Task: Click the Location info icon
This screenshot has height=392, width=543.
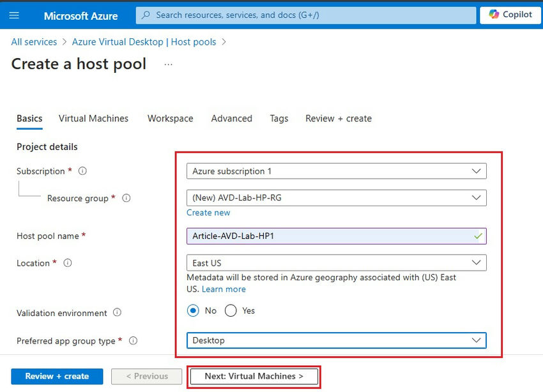Action: click(67, 262)
